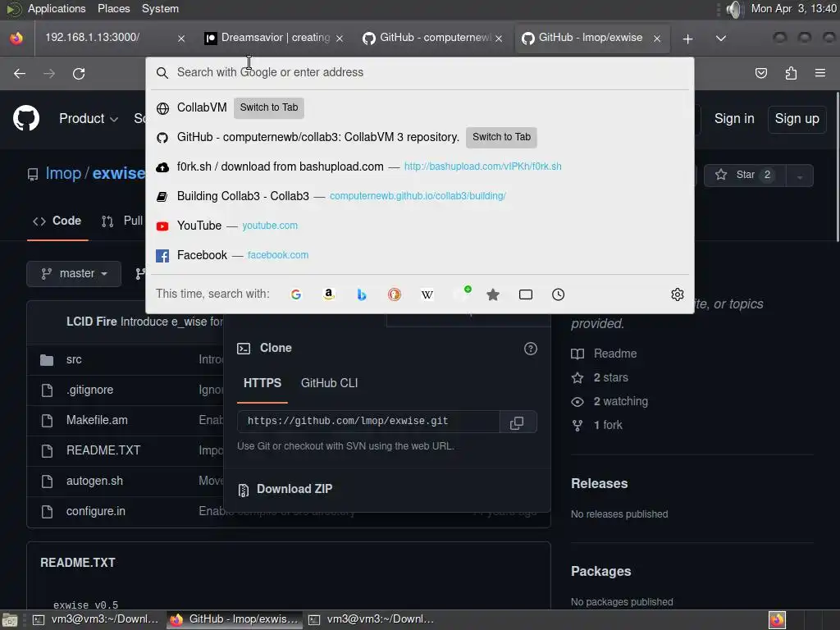This screenshot has height=630, width=840.
Task: Close the 192.168.1.13:3000 tab
Action: pos(181,39)
